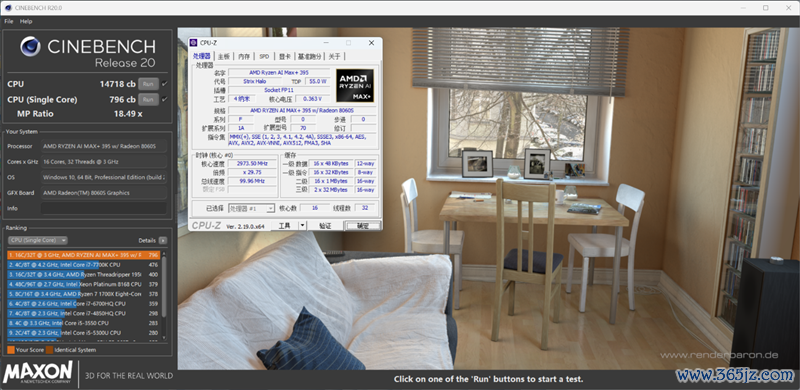800x390 pixels.
Task: Click the ranking list vertical scrollbar
Action: pos(164,286)
